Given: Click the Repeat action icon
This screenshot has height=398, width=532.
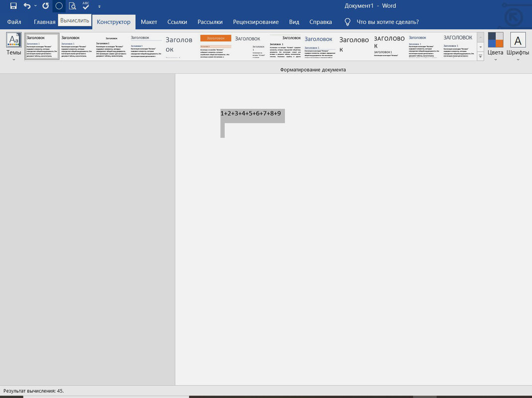Looking at the screenshot, I should pos(45,6).
